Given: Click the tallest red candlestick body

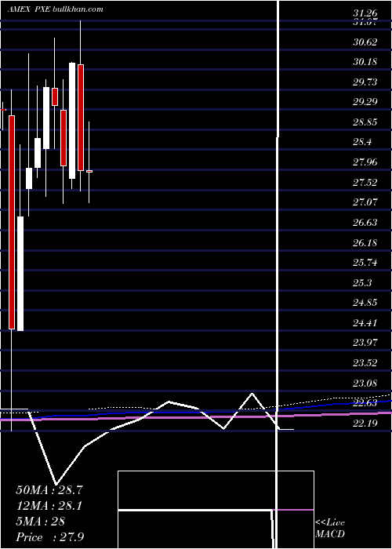Looking at the screenshot, I should click(12, 222).
